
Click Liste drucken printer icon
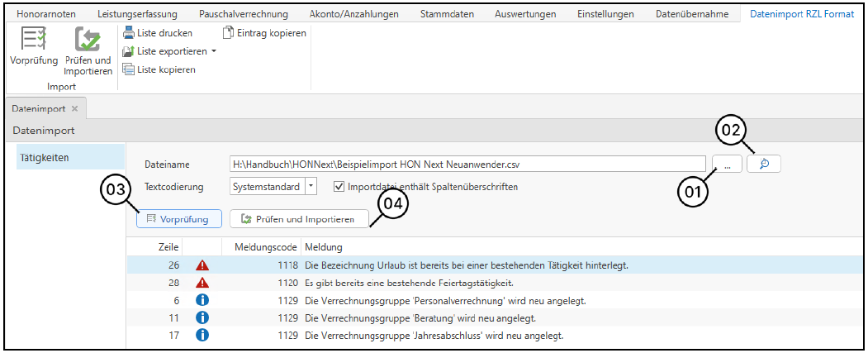129,33
